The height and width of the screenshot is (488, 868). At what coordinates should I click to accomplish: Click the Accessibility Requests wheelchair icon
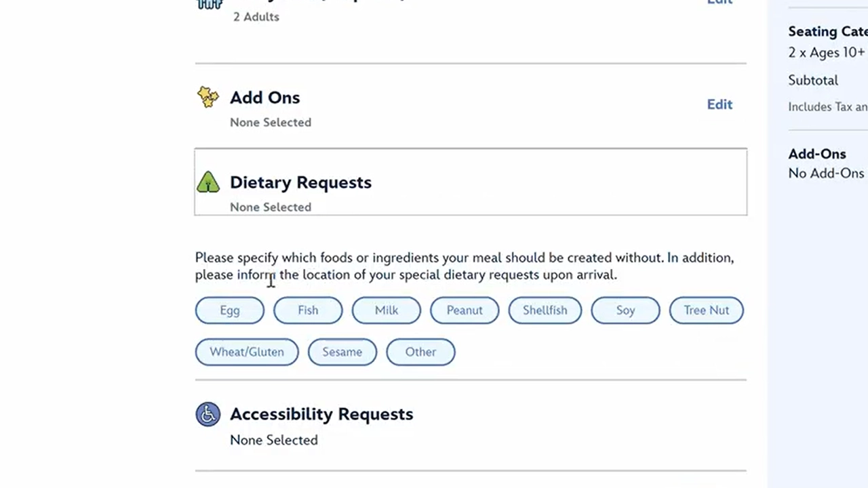208,413
